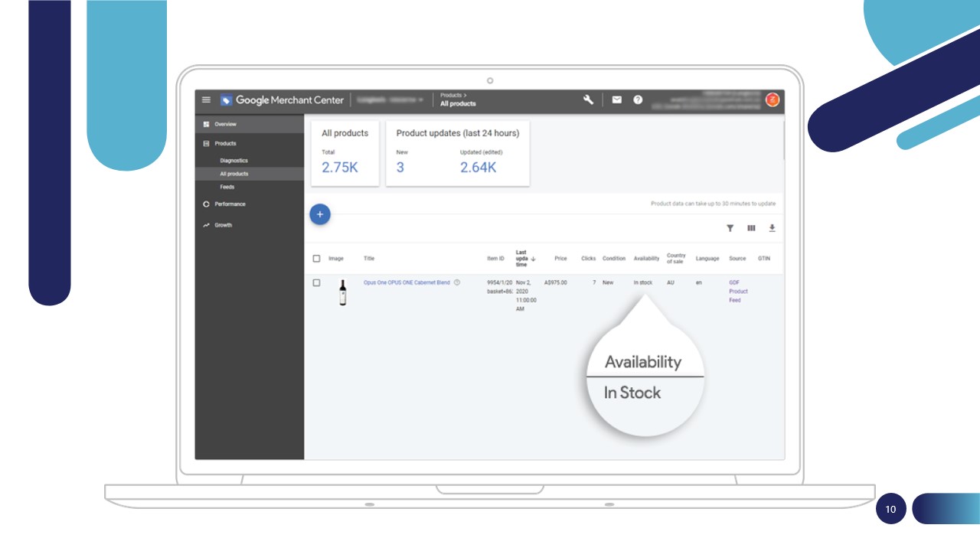Click the Performance sidebar icon
The height and width of the screenshot is (551, 980).
[x=206, y=204]
